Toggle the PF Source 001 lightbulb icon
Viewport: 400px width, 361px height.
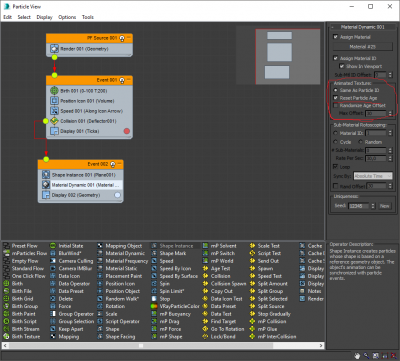122,38
